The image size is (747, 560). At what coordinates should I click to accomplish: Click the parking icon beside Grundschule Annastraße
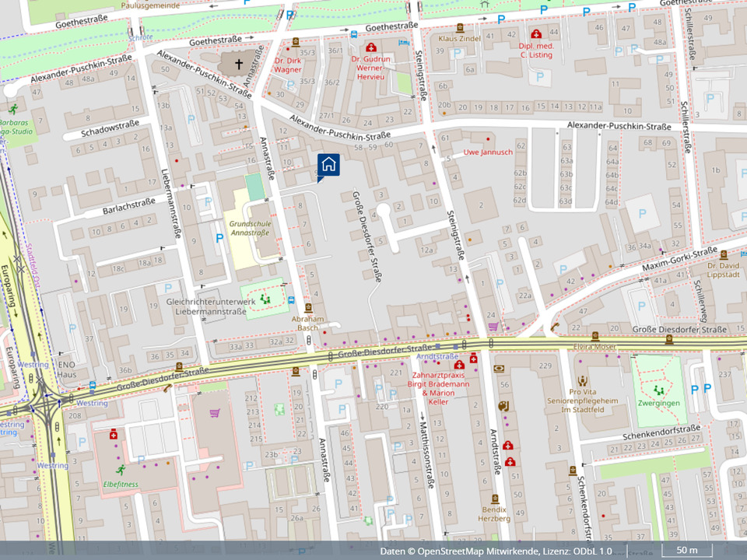pyautogui.click(x=219, y=238)
